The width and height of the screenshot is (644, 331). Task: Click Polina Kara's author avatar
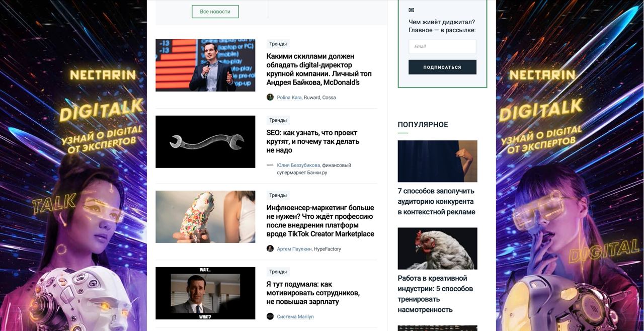[270, 97]
